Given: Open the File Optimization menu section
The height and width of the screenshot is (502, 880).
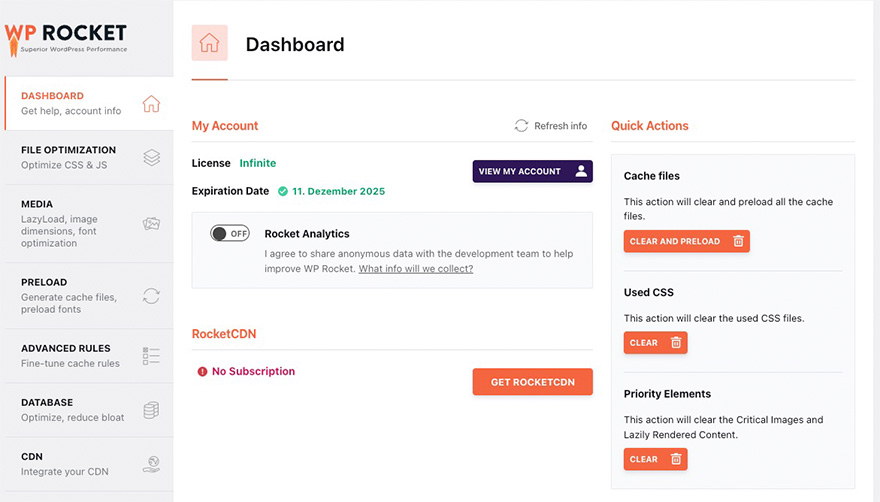Looking at the screenshot, I should pyautogui.click(x=68, y=157).
